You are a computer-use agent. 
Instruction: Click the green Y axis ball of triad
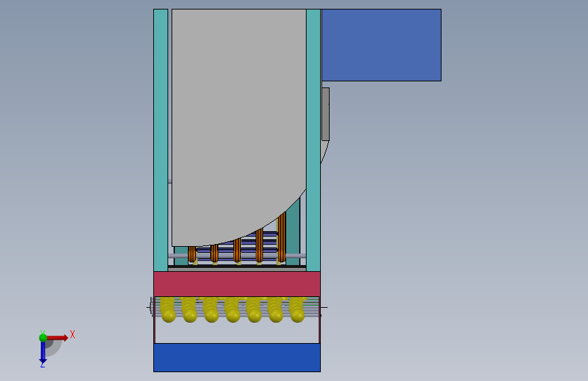43,338
